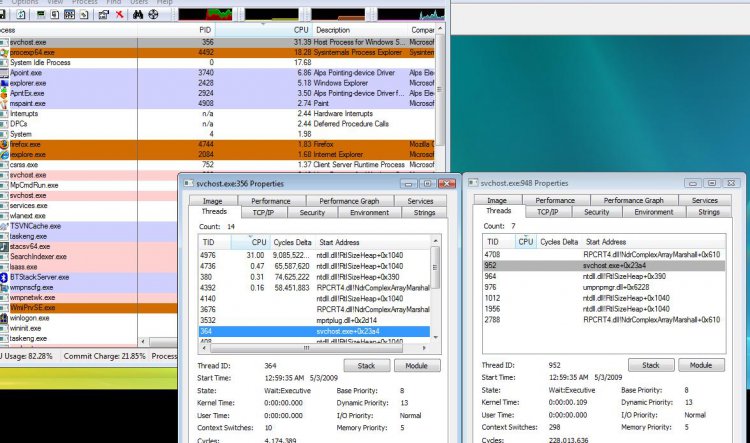750x443 pixels.
Task: Click Stack button in svchost.exe:356 Properties
Action: point(366,365)
